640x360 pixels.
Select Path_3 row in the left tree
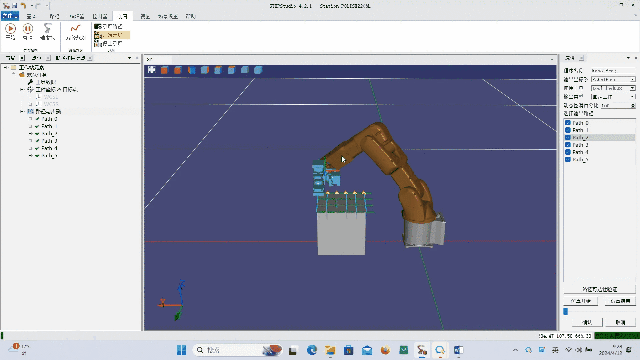(49, 141)
